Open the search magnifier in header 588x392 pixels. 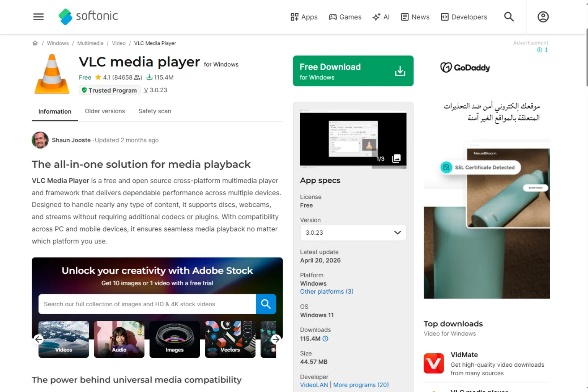tap(509, 17)
